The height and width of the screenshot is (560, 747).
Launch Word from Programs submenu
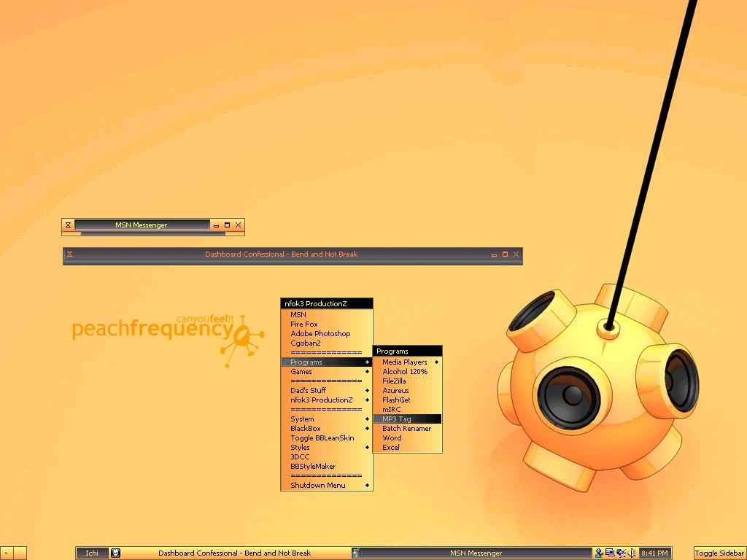click(407, 438)
